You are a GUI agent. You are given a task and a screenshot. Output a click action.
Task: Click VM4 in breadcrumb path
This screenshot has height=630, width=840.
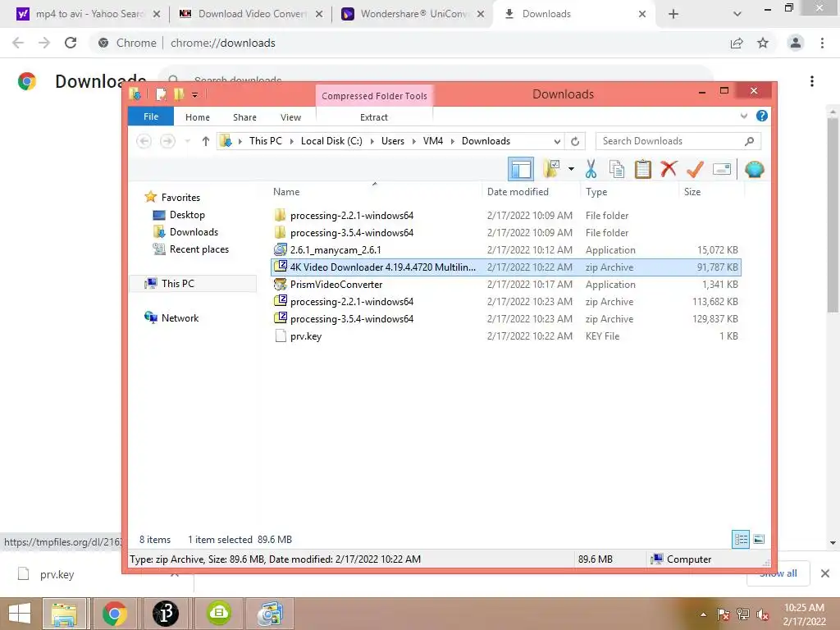[x=433, y=141]
